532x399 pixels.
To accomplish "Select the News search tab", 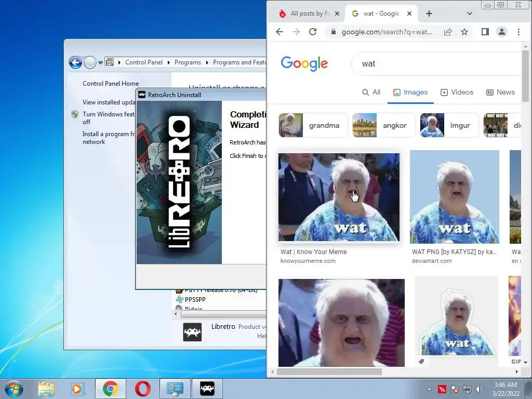I will coord(500,92).
